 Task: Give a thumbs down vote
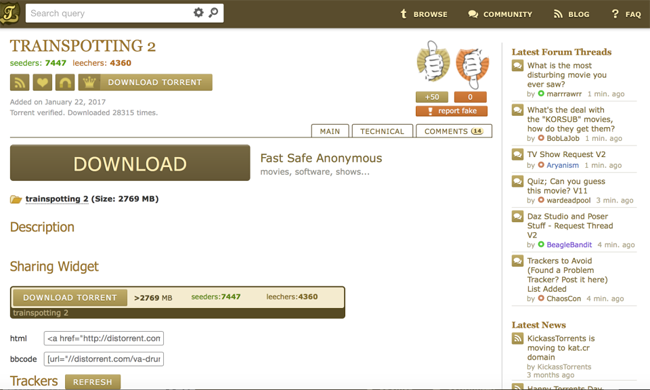coord(472,66)
